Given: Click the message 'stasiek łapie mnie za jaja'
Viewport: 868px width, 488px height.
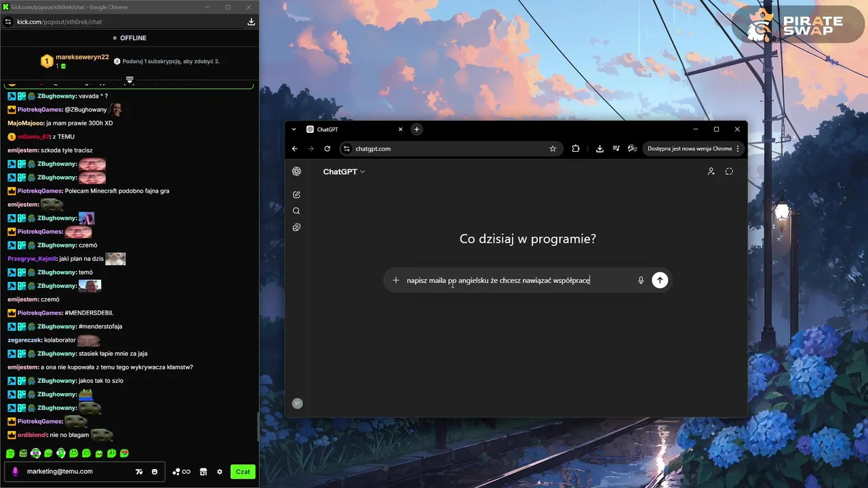Looking at the screenshot, I should [113, 354].
